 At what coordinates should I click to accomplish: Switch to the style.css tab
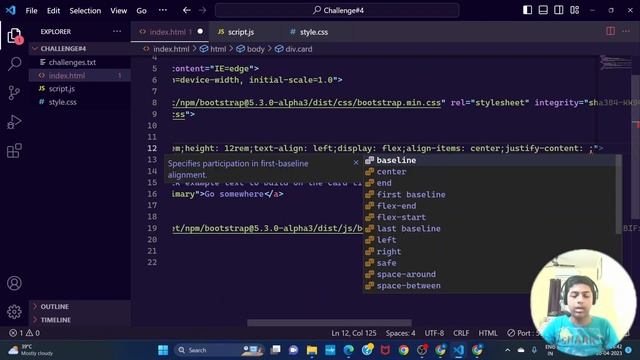tap(314, 32)
